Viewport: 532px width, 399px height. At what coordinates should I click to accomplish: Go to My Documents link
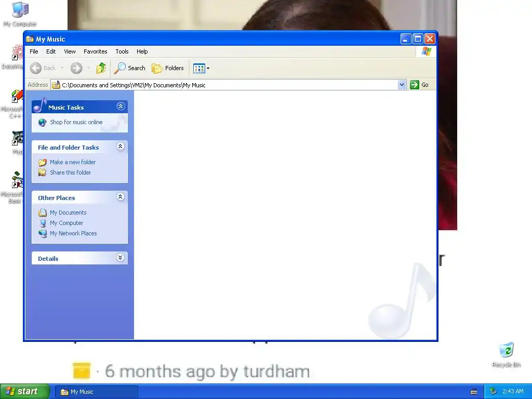click(x=68, y=212)
